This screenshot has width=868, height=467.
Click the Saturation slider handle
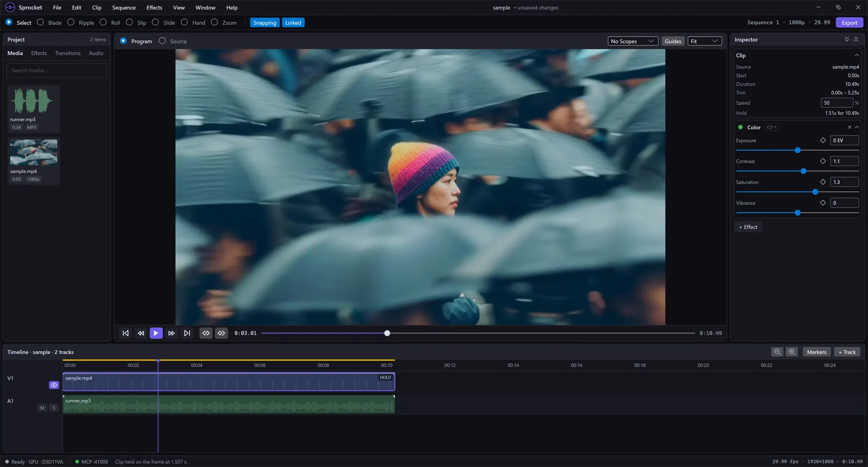coord(815,192)
